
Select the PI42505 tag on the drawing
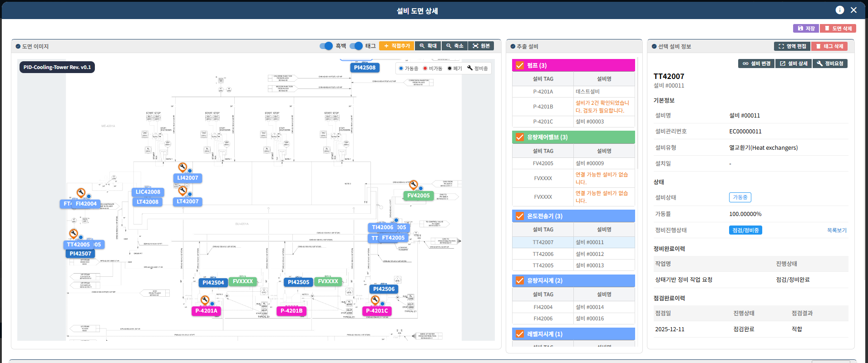point(299,282)
